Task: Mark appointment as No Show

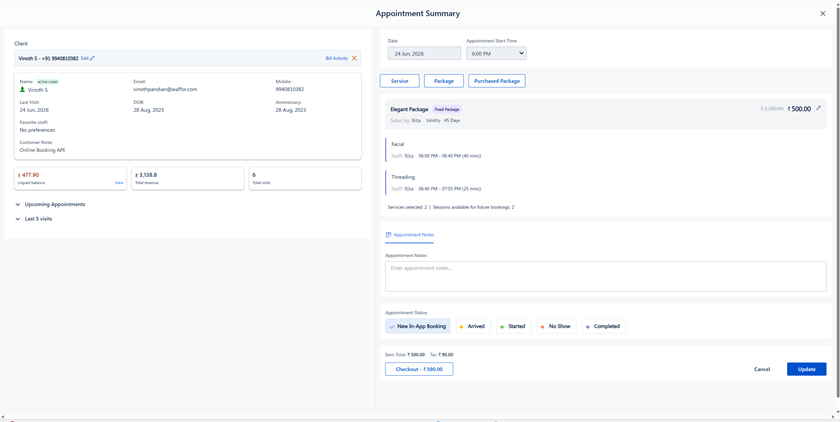Action: point(557,326)
